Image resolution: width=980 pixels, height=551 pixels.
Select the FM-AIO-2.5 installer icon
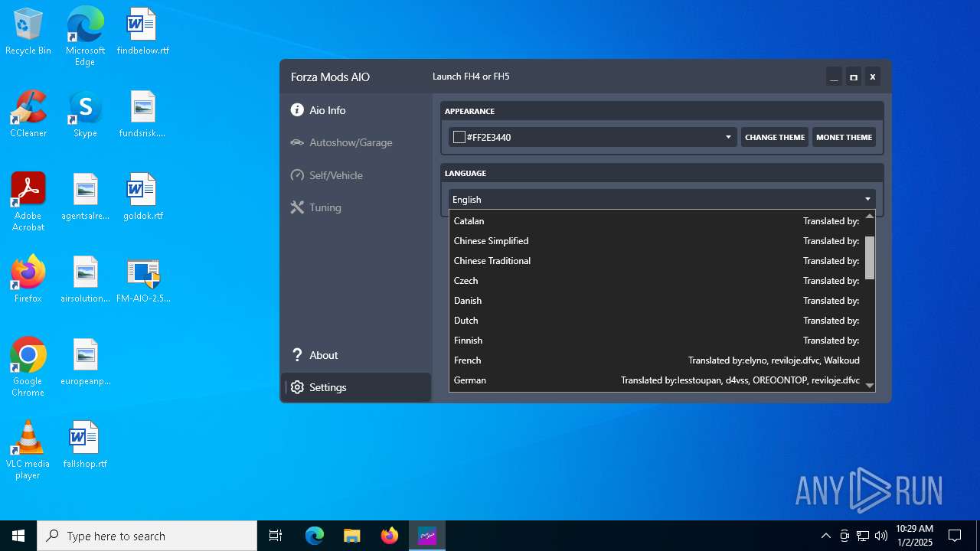142,280
